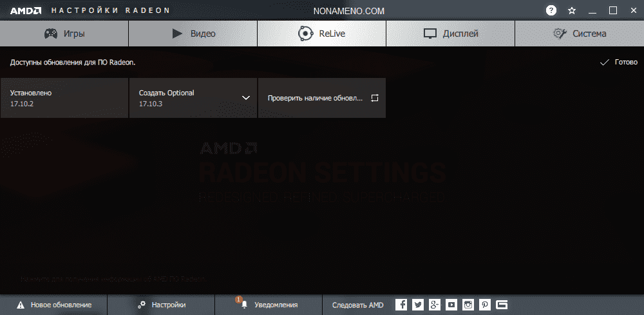
Task: Click the Google Plus icon
Action: pos(435,305)
